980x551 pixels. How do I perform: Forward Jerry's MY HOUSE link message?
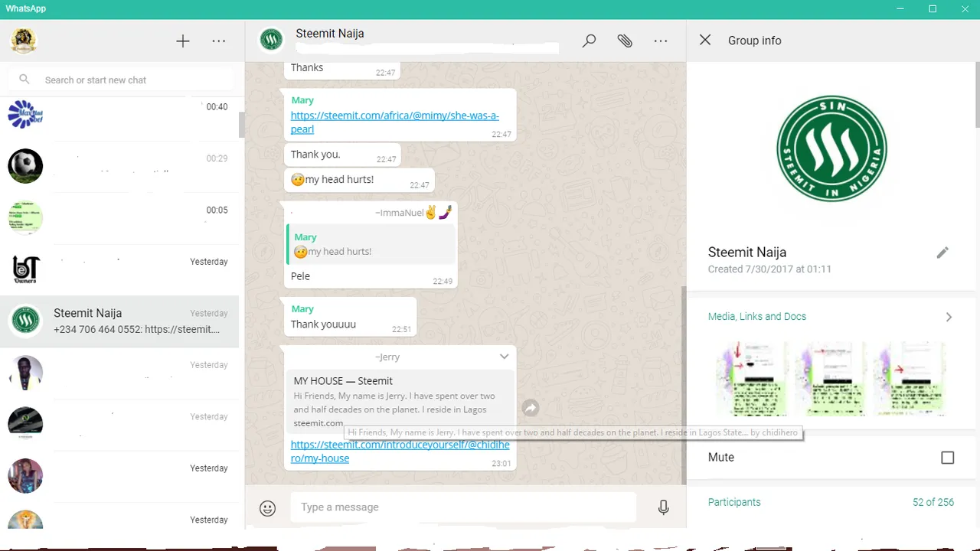[x=531, y=409]
